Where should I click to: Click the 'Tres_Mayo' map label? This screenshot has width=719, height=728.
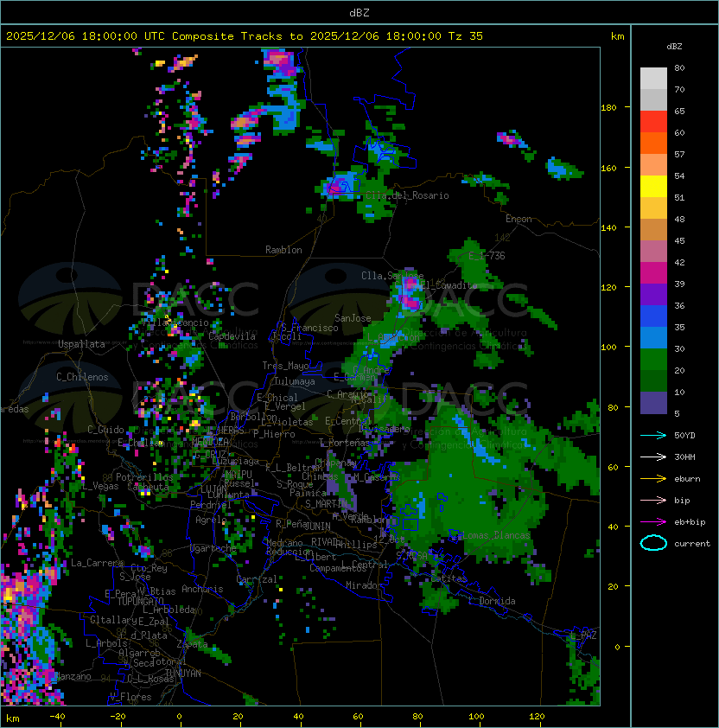point(285,366)
